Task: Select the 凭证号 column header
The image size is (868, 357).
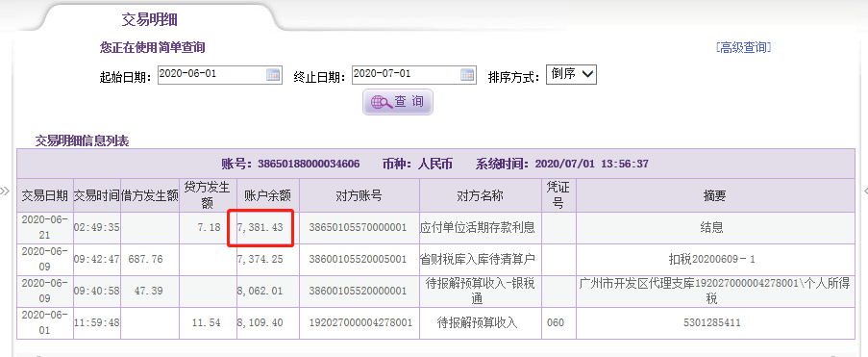Action: tap(558, 195)
